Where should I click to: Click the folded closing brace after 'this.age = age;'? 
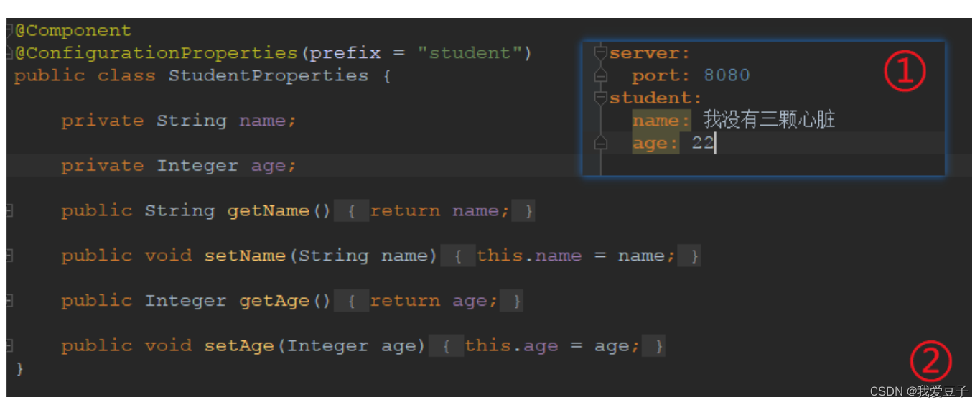(654, 346)
